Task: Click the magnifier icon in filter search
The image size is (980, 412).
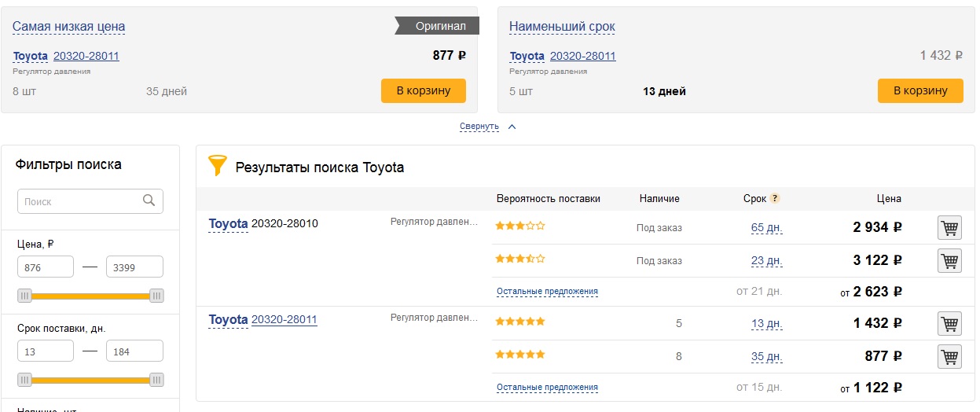Action: pos(149,201)
